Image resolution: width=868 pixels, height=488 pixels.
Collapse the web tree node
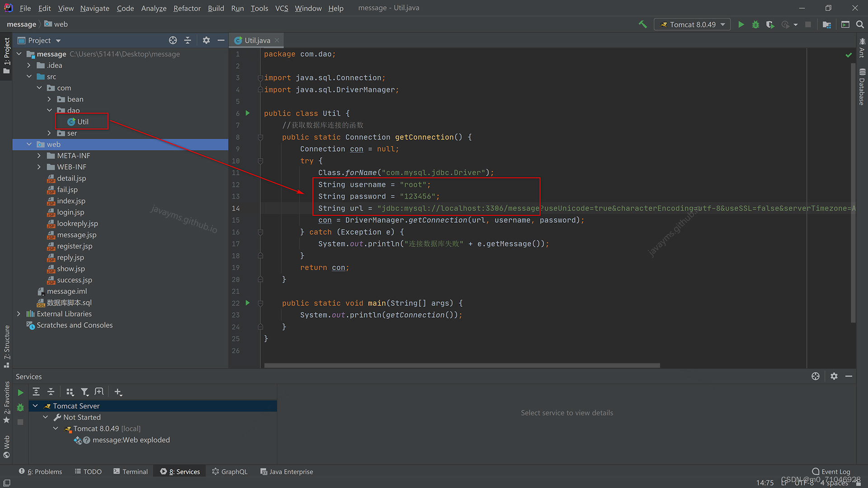[29, 144]
